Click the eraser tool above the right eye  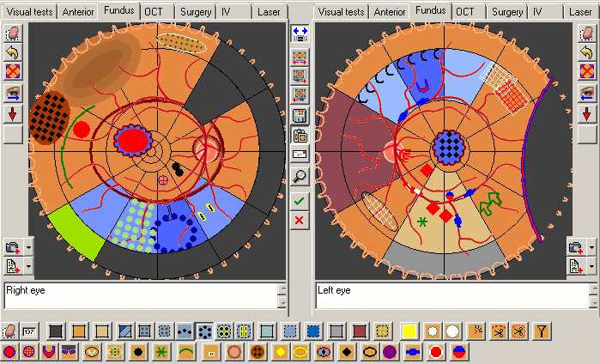coord(13,33)
